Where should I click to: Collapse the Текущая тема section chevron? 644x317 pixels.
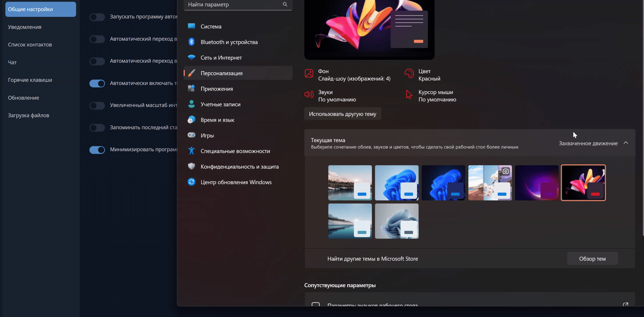point(626,143)
